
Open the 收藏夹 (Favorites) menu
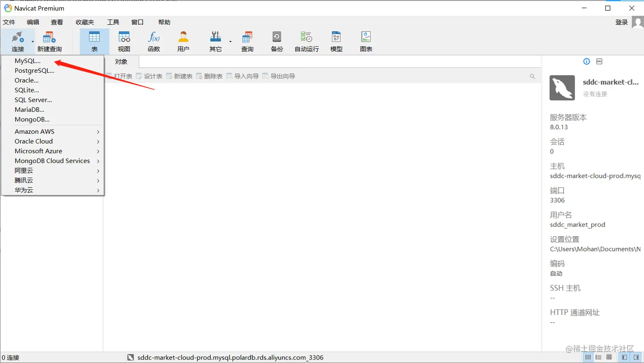pos(85,22)
